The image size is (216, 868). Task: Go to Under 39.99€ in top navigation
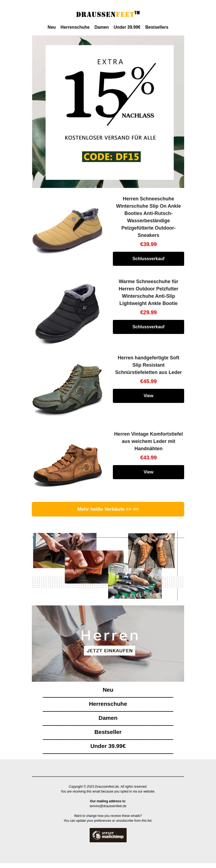tap(127, 27)
